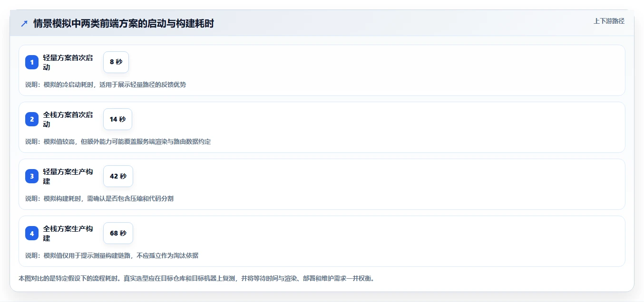
Task: Click the arrow icon beside the title
Action: click(24, 23)
